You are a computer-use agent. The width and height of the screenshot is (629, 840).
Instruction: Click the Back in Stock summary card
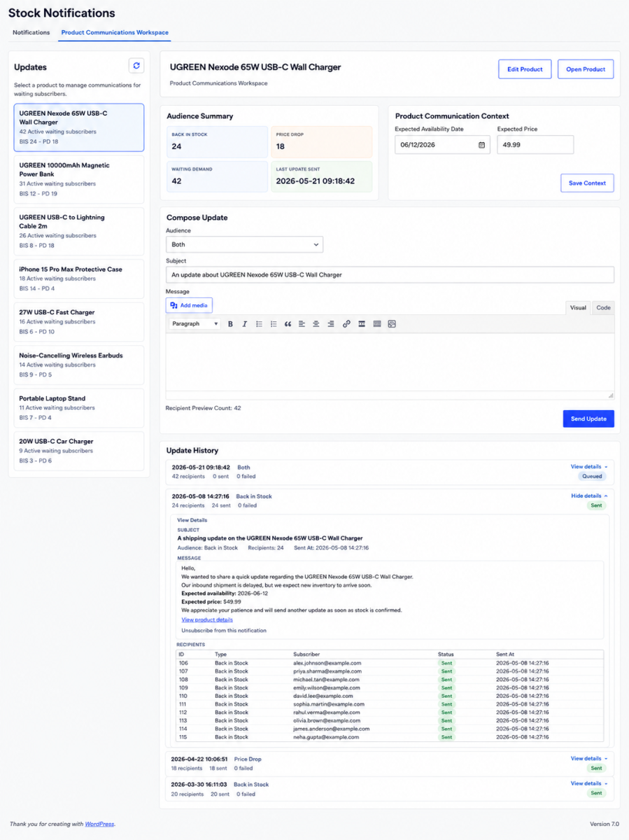[x=217, y=141]
